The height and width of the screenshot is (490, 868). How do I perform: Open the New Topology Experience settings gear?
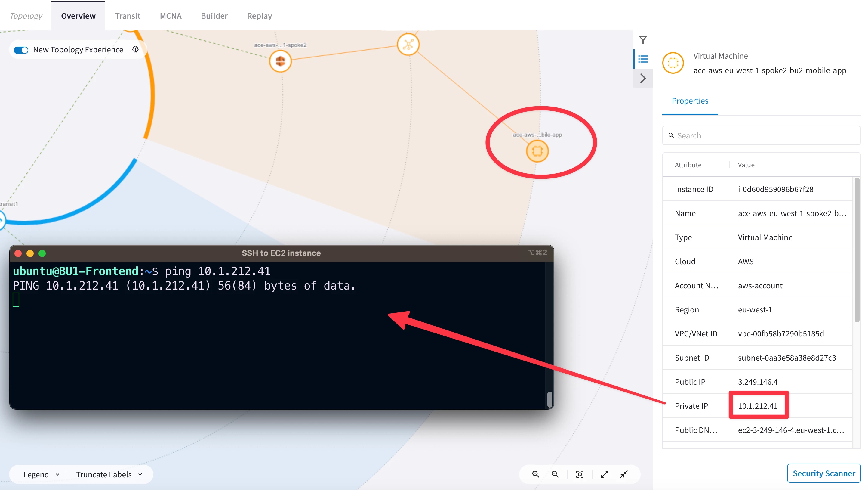[x=135, y=50]
